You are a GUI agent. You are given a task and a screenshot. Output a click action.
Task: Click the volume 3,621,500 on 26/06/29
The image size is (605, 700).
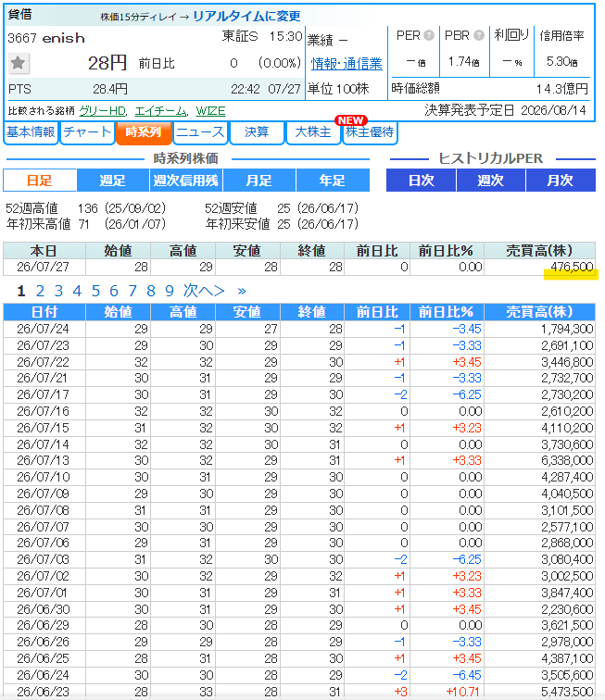point(567,625)
